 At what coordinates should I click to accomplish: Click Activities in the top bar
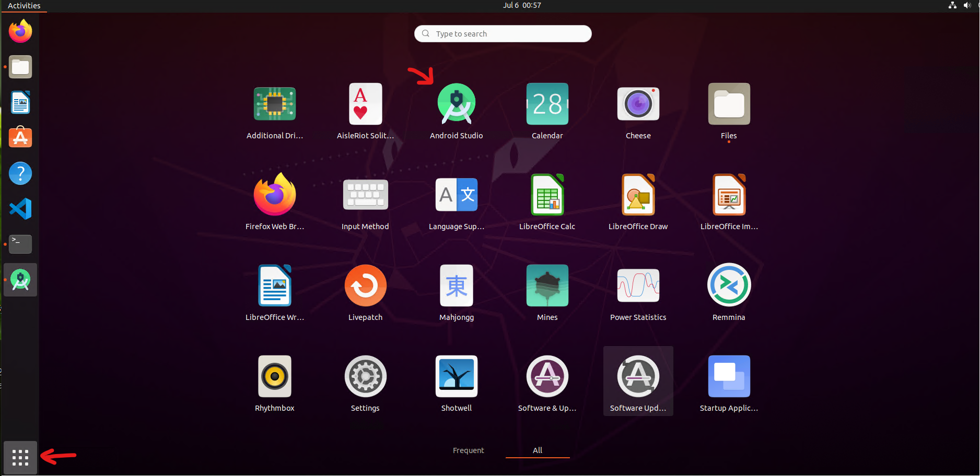[x=24, y=5]
